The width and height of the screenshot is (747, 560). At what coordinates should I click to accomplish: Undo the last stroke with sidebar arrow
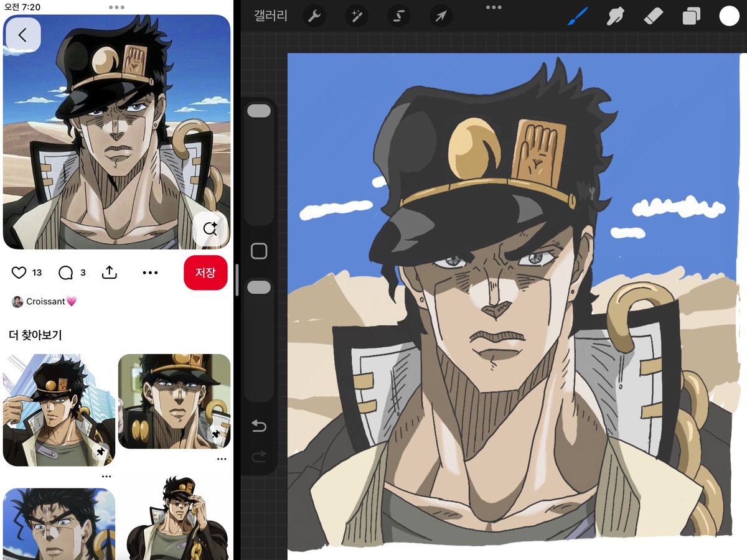(259, 426)
